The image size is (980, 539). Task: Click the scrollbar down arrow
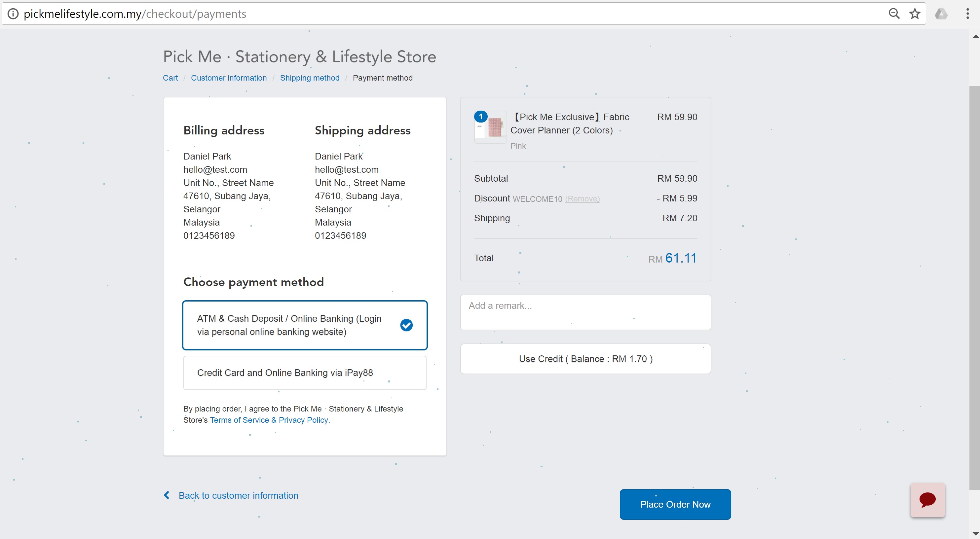(x=975, y=533)
